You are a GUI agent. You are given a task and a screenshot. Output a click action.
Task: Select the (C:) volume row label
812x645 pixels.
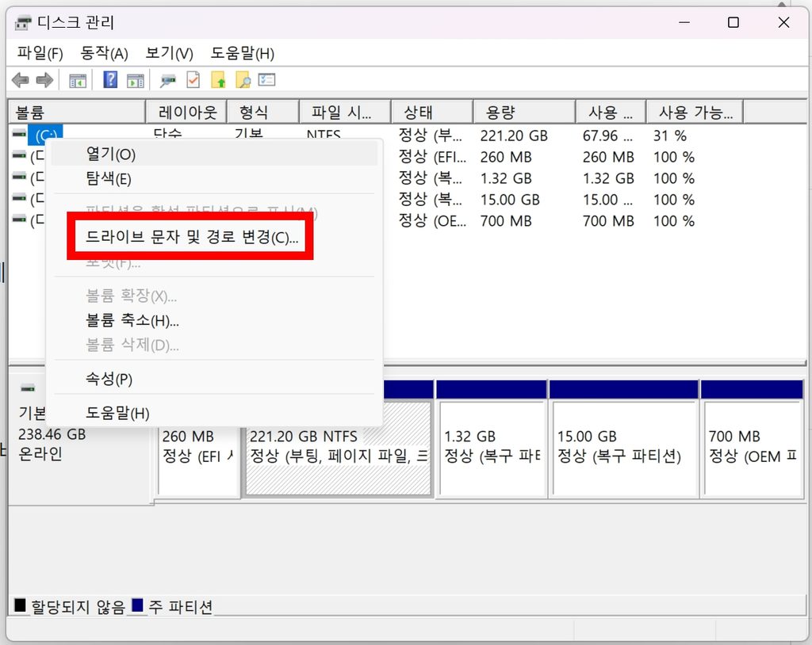(45, 134)
